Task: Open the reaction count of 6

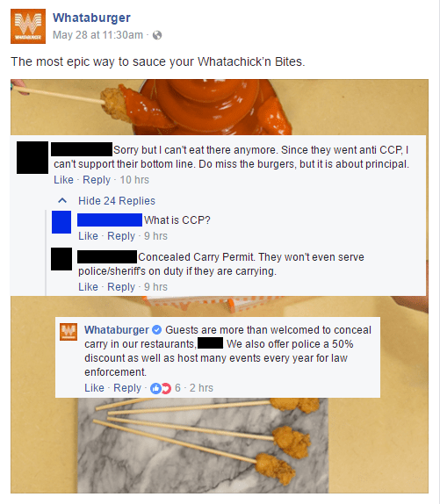Action: click(177, 388)
